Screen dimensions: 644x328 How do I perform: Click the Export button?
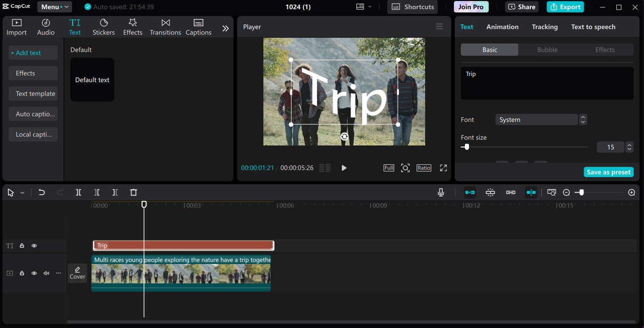pos(566,7)
